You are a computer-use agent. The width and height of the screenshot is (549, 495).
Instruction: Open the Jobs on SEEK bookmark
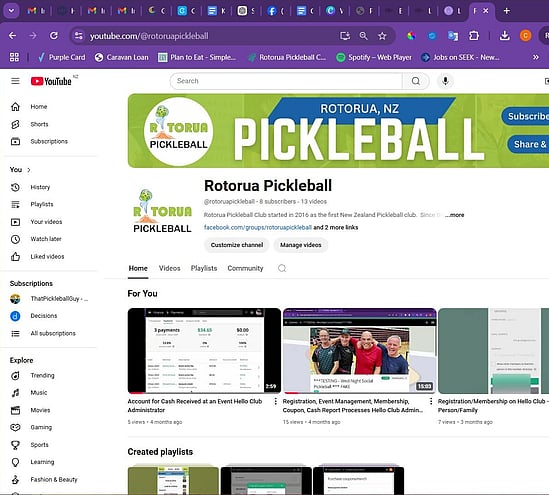coord(460,57)
